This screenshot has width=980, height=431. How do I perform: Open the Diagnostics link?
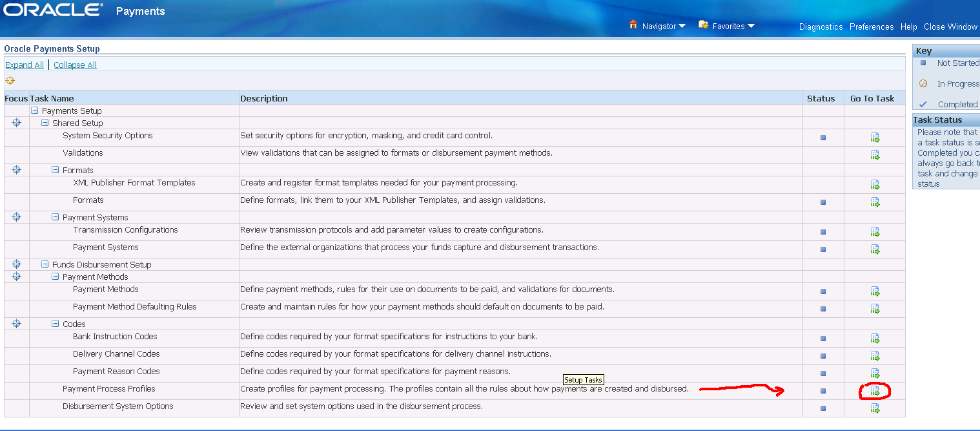tap(821, 26)
